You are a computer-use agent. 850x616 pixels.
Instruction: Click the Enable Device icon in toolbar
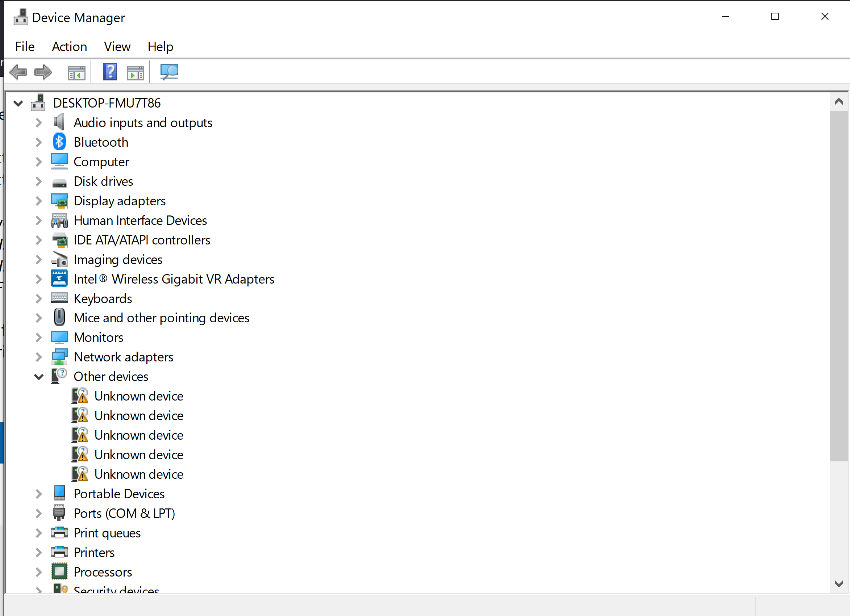tap(135, 72)
